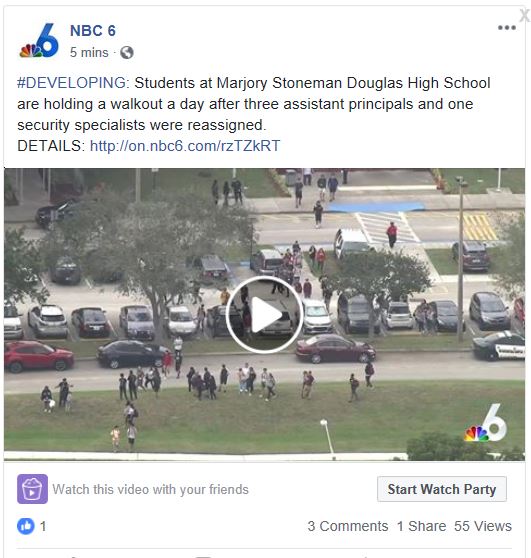View the 1 Share details

(421, 526)
